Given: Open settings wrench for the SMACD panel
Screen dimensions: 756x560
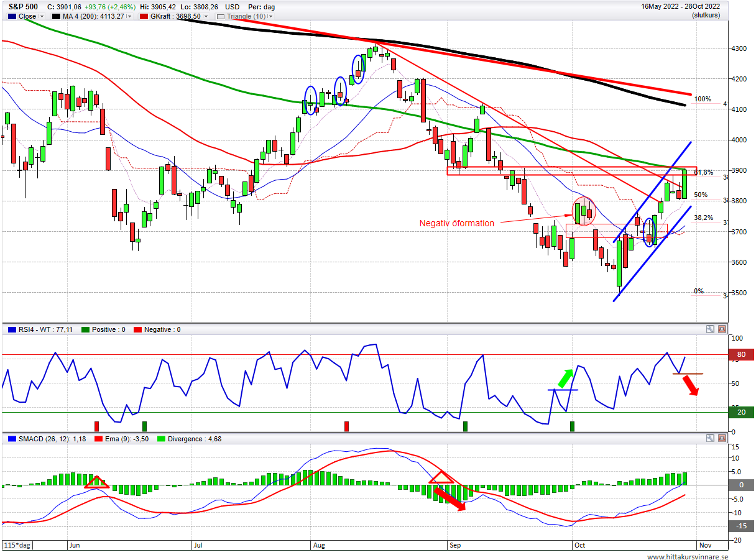Looking at the screenshot, I should coord(710,438).
